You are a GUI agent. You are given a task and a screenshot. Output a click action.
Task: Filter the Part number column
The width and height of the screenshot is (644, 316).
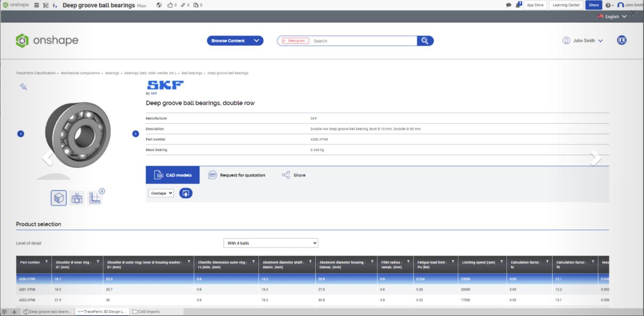47,262
